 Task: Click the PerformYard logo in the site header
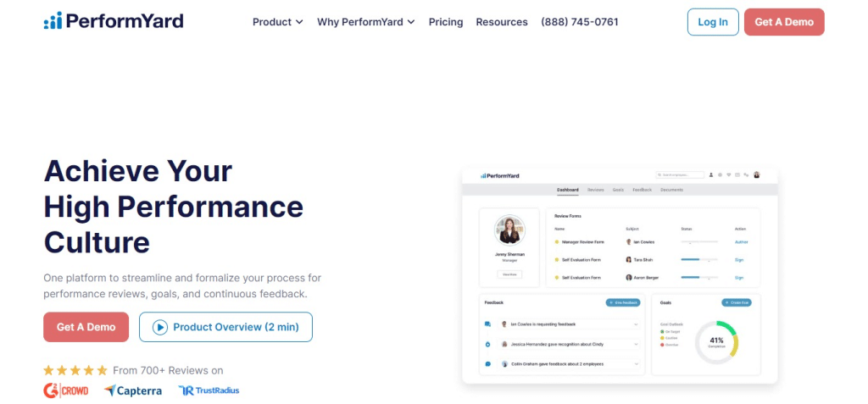(114, 21)
